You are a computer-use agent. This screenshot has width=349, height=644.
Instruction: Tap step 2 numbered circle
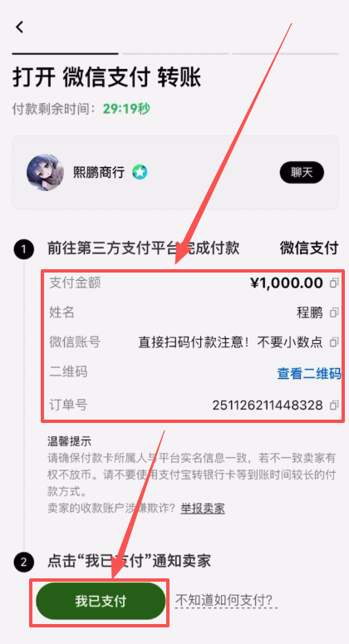click(x=23, y=563)
